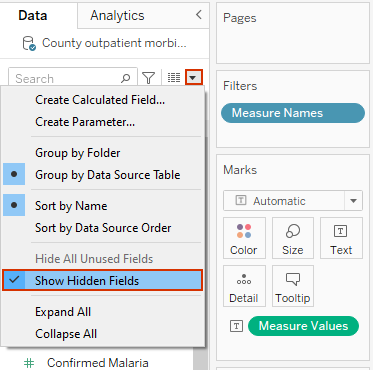373x370 pixels.
Task: Click the Color marks card button
Action: 244,238
